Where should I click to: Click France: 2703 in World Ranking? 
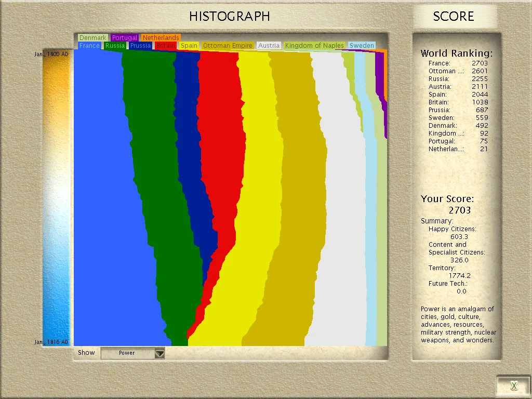point(458,63)
